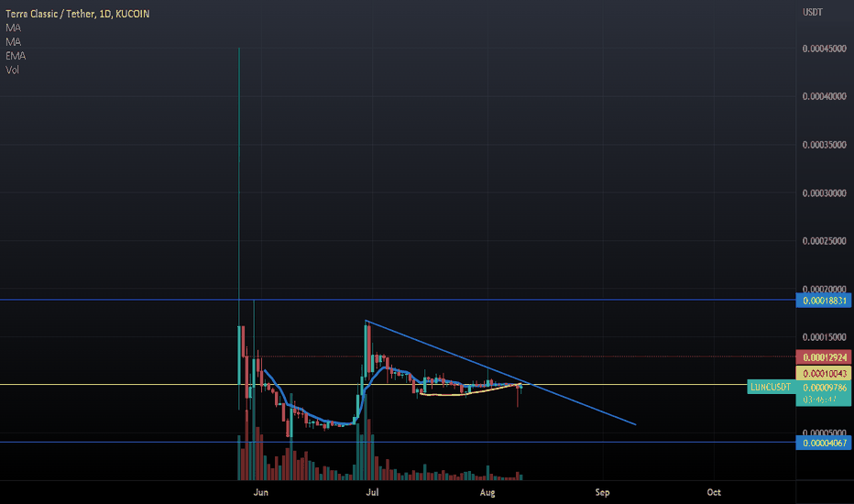
Task: Select the descending blue trend line
Action: [x=500, y=372]
